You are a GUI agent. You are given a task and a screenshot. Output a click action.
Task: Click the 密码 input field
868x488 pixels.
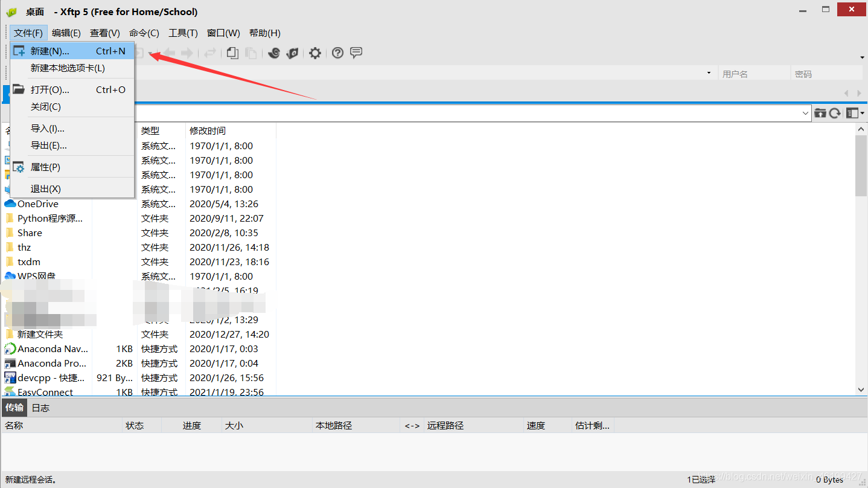click(826, 74)
